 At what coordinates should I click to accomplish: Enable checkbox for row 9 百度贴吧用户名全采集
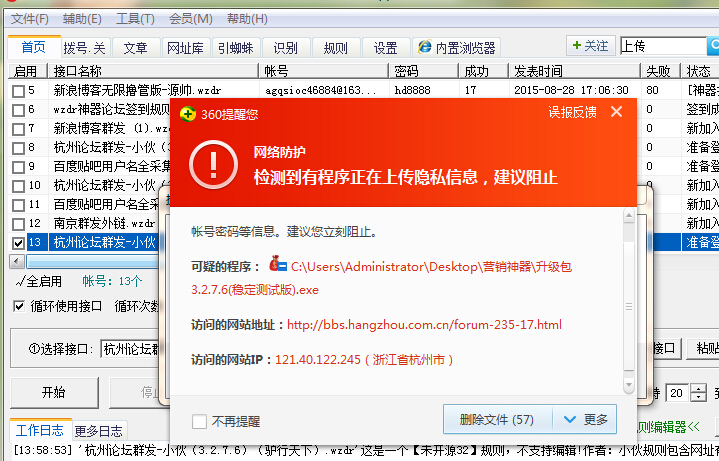pyautogui.click(x=18, y=167)
